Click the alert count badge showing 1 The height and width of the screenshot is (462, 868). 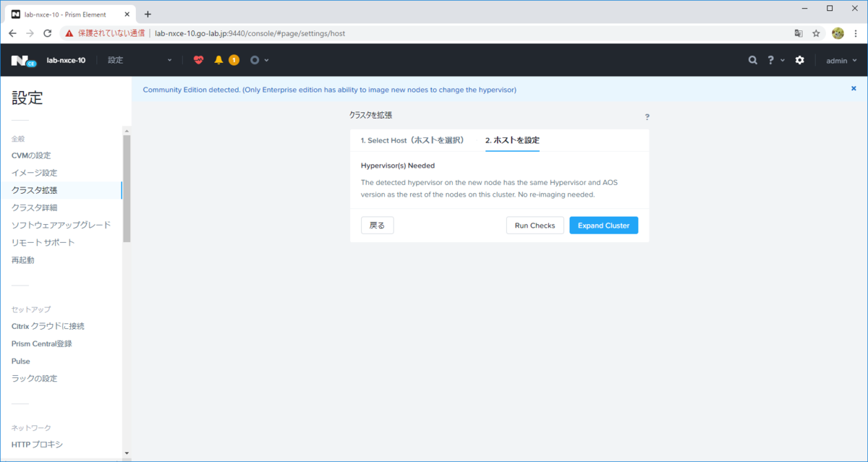tap(234, 60)
